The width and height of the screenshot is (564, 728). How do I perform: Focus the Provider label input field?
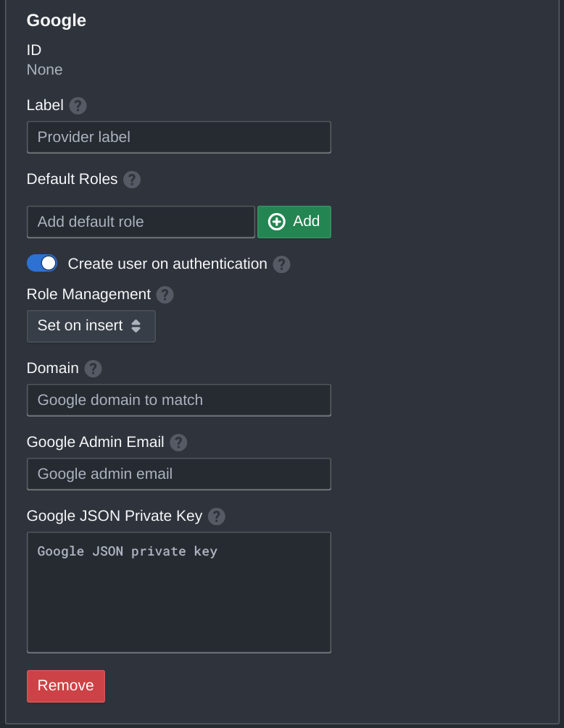[179, 137]
